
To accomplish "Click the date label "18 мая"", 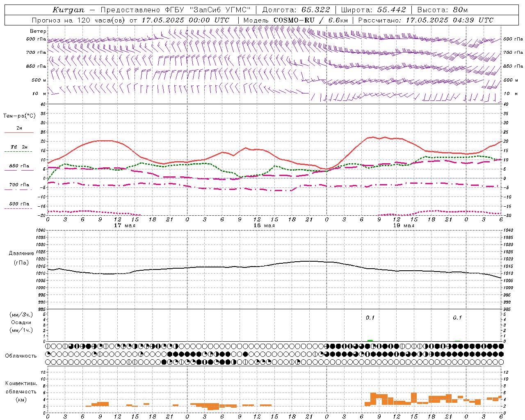I will (264, 226).
